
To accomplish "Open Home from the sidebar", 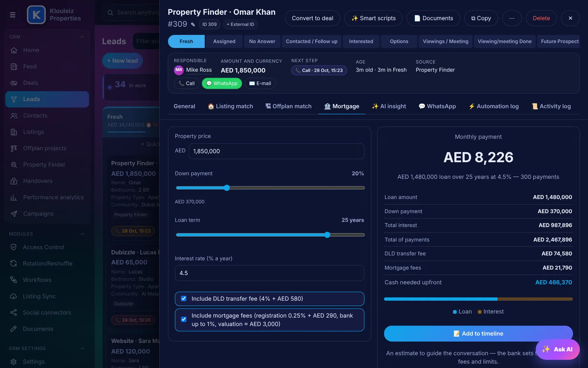I will coord(47,50).
